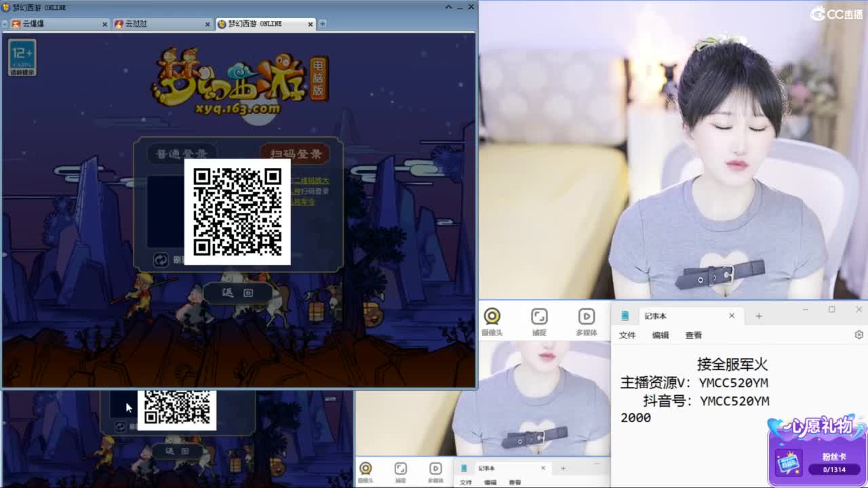This screenshot has height=488, width=868.
Task: Refresh the QR code with the circular arrow icon
Action: pyautogui.click(x=161, y=260)
